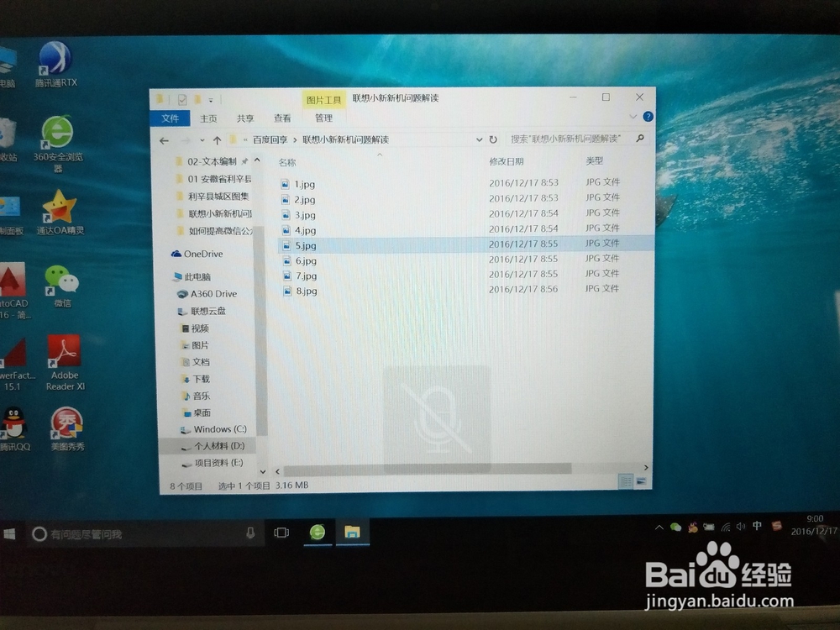The image size is (840, 630).
Task: Open the 文件 menu in File Explorer
Action: click(x=171, y=118)
